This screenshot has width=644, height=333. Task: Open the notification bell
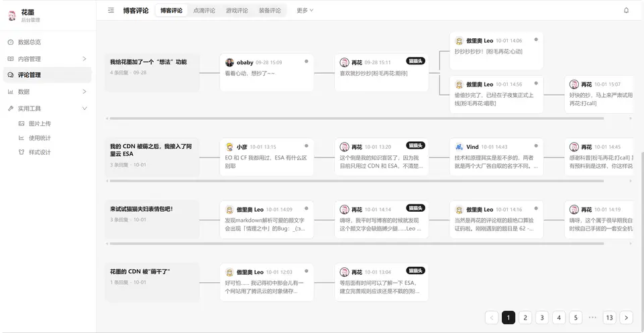point(626,11)
